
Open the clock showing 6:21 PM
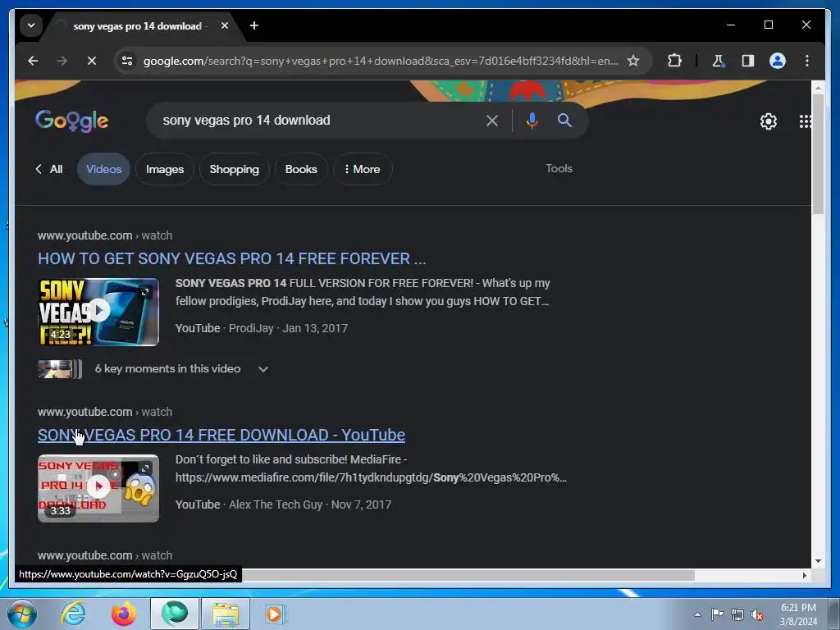coord(798,614)
